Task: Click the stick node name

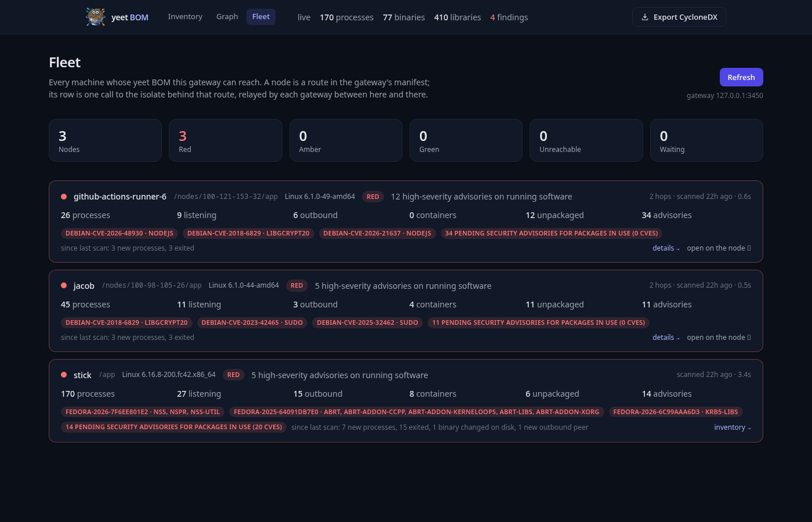Action: coord(82,375)
